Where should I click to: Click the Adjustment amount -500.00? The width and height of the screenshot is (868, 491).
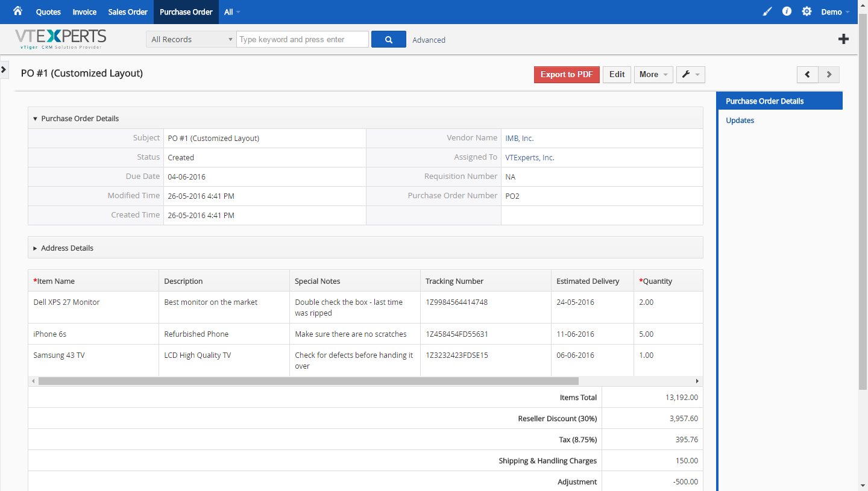pyautogui.click(x=685, y=482)
